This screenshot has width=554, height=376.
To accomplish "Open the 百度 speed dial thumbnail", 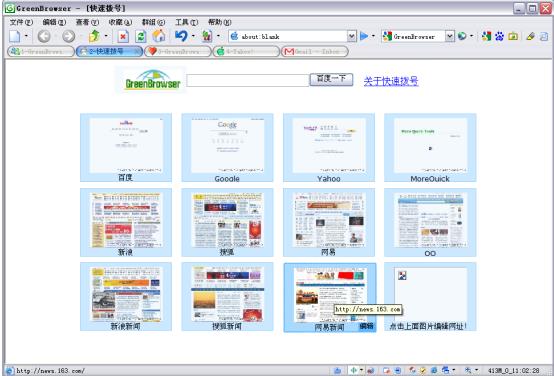I will click(x=126, y=147).
